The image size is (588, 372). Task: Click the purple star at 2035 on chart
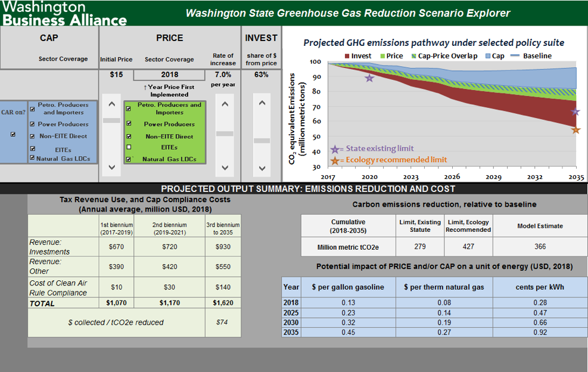[575, 111]
